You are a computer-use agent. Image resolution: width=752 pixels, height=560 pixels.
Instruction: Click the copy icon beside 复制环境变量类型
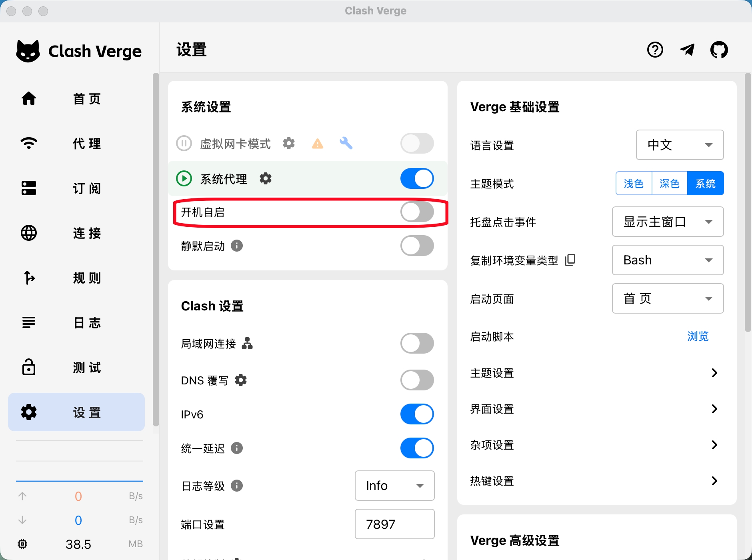click(570, 260)
